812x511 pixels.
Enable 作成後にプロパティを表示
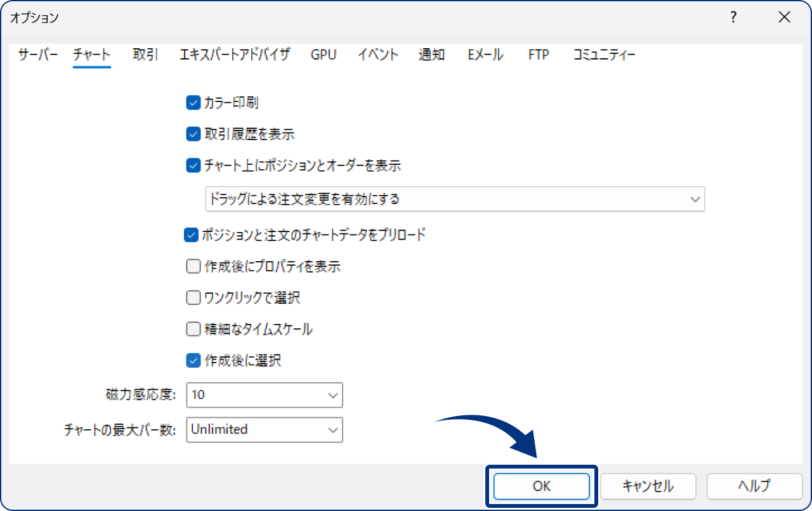[x=192, y=266]
